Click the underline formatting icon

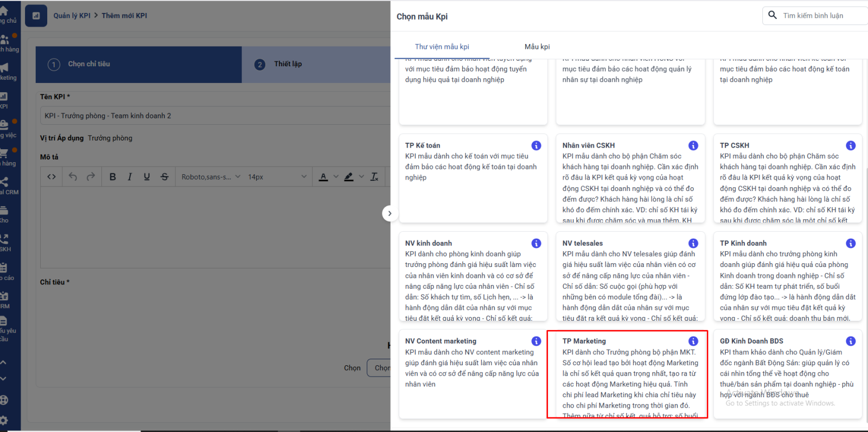click(x=146, y=177)
